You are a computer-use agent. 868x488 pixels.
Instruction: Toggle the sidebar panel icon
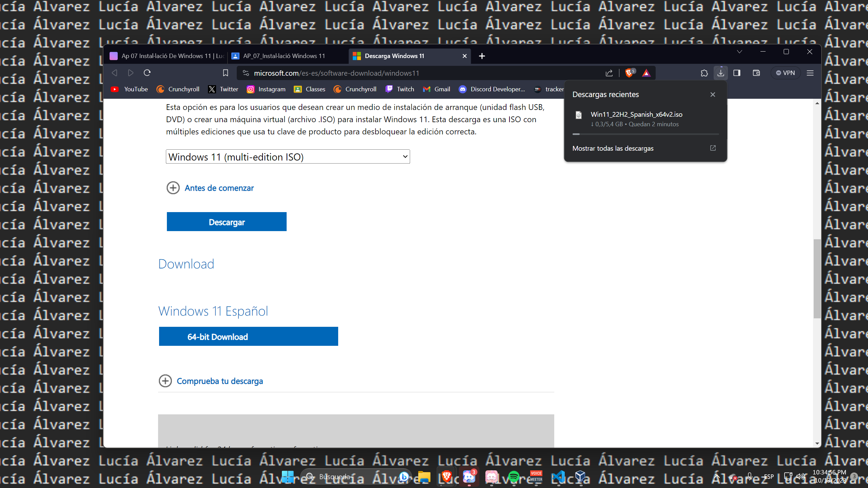(737, 73)
